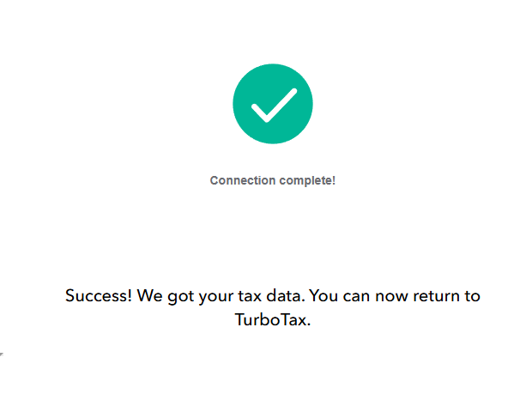Click the word 'to' ending the first line

[x=472, y=296]
